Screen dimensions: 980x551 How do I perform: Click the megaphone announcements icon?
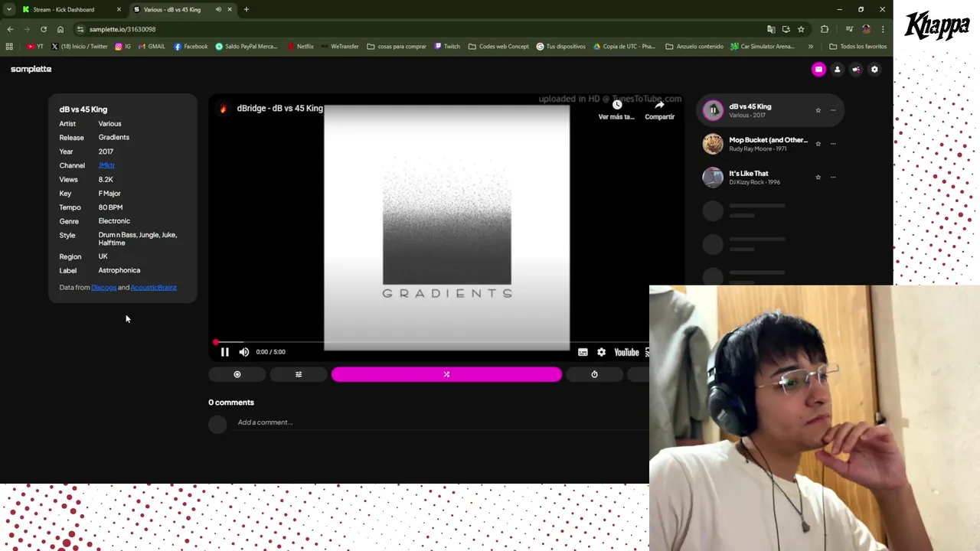856,70
